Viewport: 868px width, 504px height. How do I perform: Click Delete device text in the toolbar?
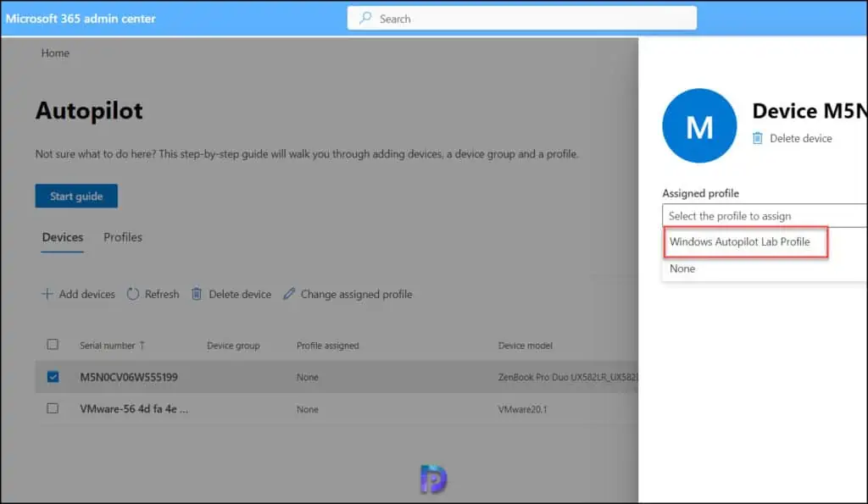click(x=240, y=294)
